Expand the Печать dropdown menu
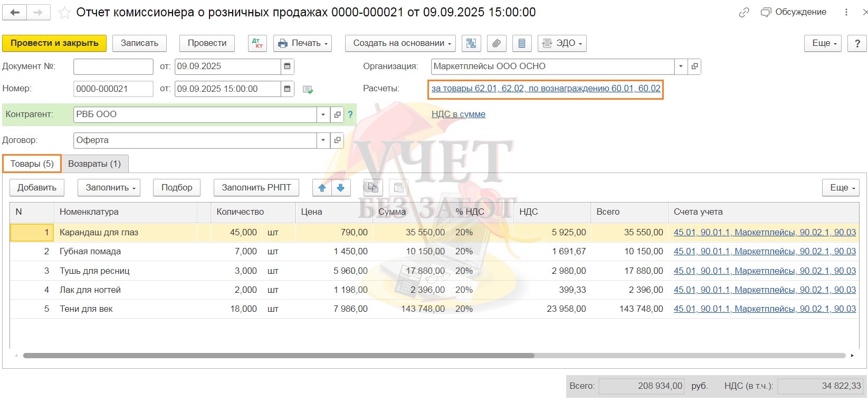 point(302,43)
